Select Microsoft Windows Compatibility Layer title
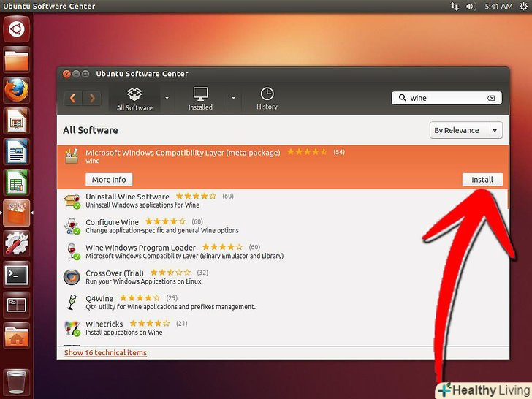Viewport: 532px width, 399px height. pos(183,153)
